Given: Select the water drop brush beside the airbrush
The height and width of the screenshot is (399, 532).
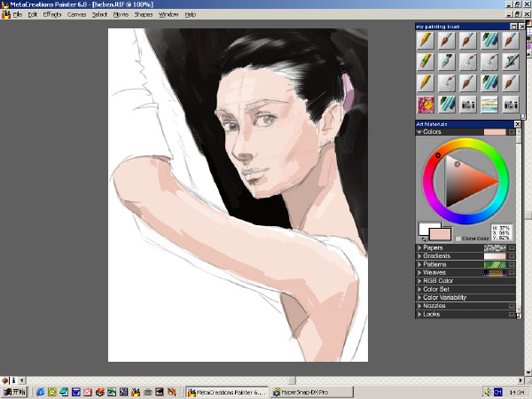Looking at the screenshot, I should click(x=489, y=62).
